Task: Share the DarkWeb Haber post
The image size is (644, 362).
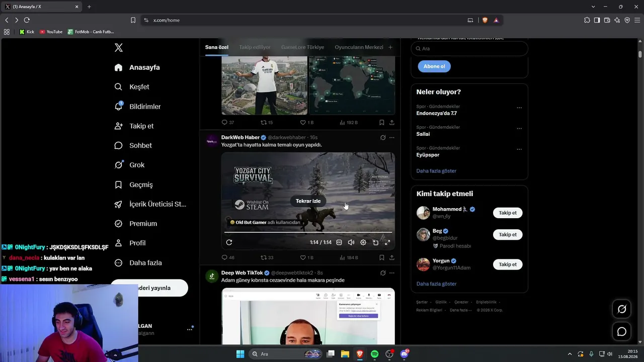Action: [392, 257]
